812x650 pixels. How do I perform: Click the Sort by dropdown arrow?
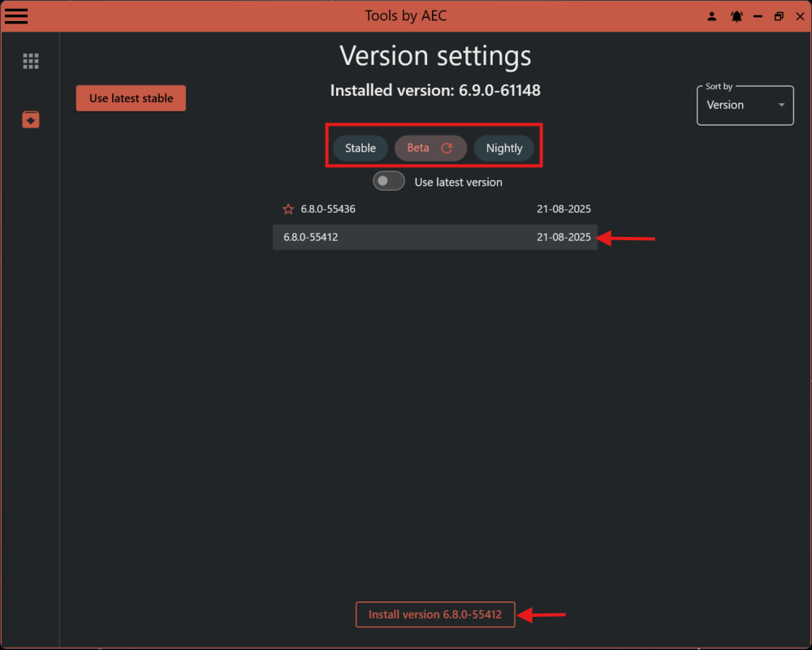[x=781, y=105]
